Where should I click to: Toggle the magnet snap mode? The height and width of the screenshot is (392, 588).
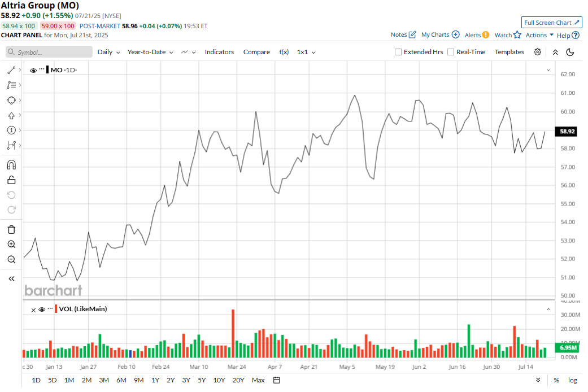point(12,165)
